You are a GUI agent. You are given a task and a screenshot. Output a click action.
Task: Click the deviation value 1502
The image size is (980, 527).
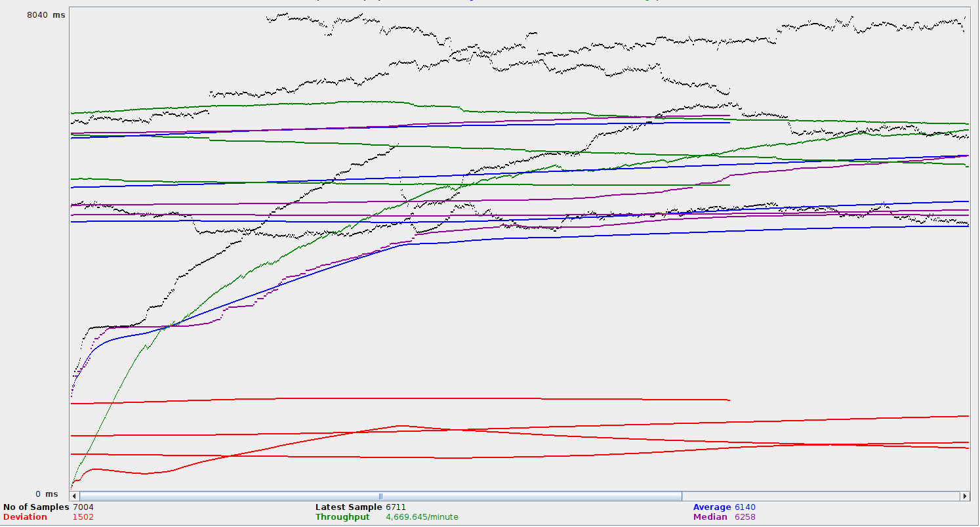pos(83,517)
